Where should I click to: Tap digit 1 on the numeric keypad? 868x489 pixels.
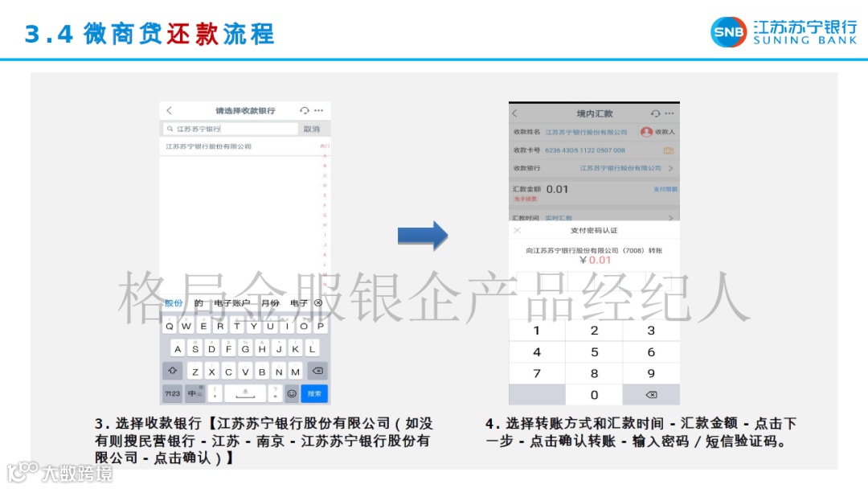tap(536, 331)
